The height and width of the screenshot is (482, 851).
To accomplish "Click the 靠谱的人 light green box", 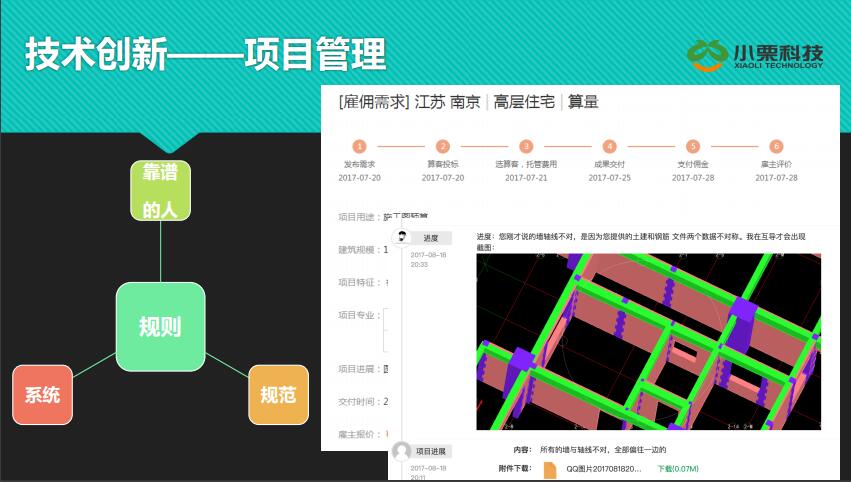I will 160,190.
